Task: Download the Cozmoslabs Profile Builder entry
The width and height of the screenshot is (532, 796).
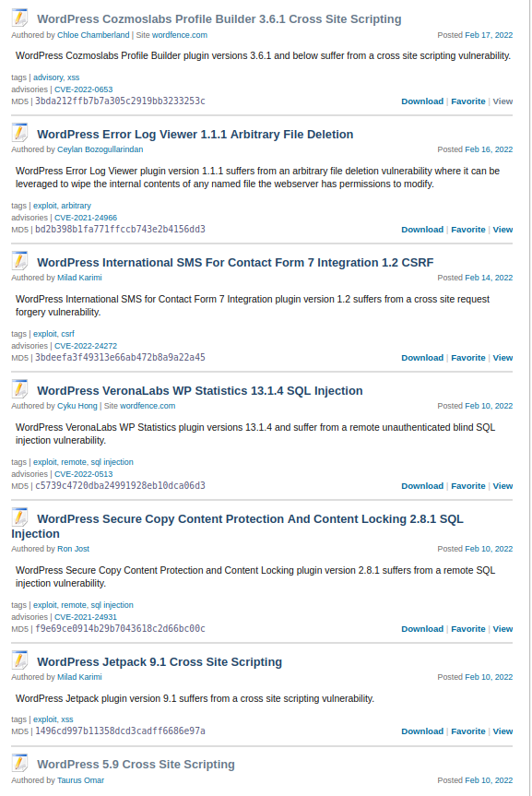Action: tap(422, 101)
